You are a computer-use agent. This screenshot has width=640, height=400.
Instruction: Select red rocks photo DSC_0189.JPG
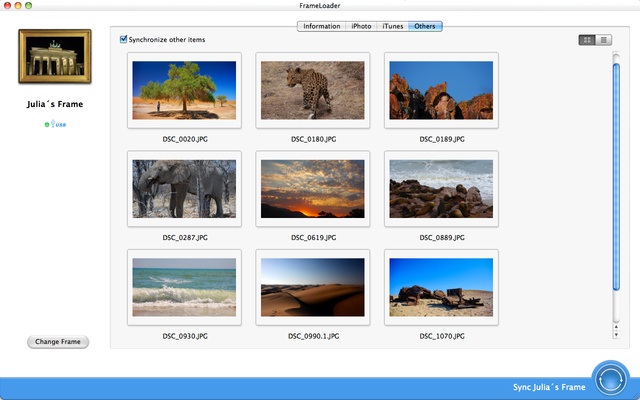pos(441,90)
